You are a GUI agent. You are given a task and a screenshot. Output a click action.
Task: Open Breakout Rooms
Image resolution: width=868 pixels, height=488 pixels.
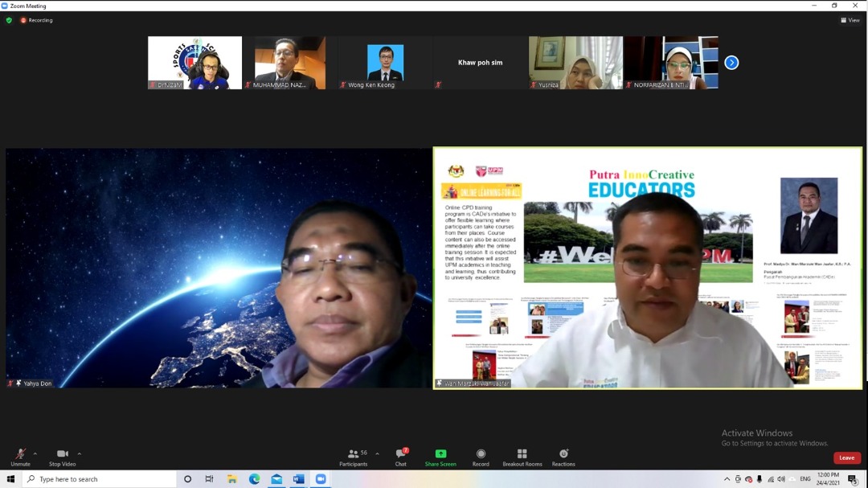tap(522, 457)
